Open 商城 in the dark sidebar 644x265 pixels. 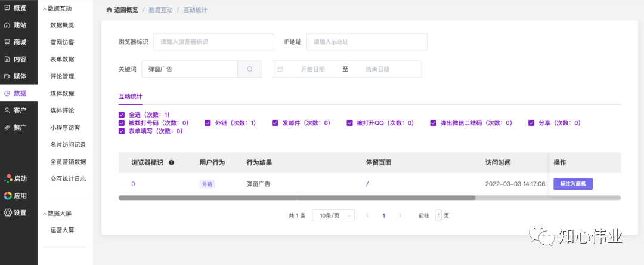pyautogui.click(x=15, y=42)
